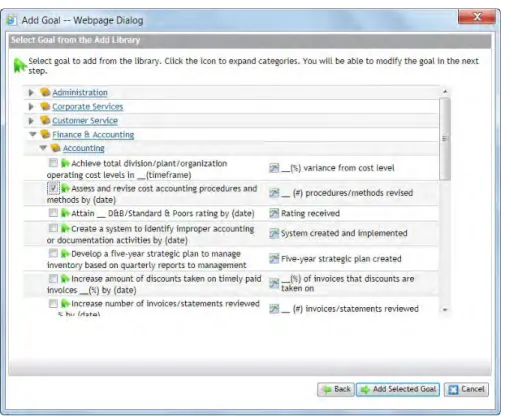This screenshot has height=416, width=509.
Task: Click goal icon beside Assess and revise cost
Action: click(65, 188)
